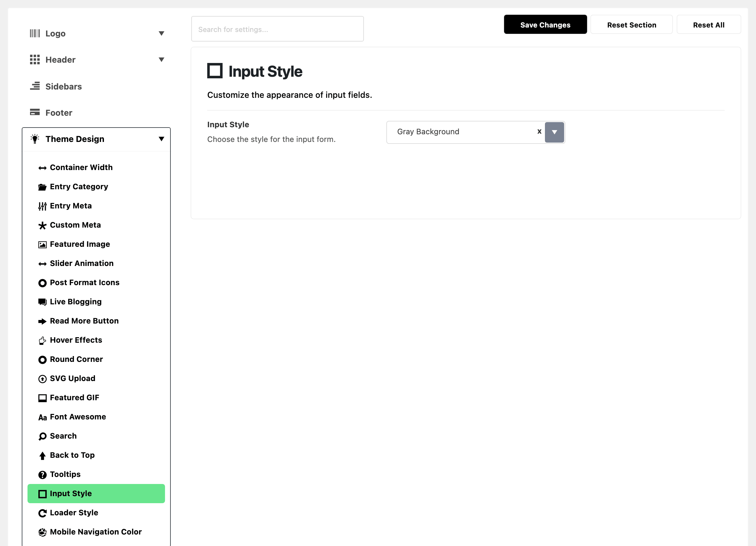Click the Back to Top arrow icon
Image resolution: width=756 pixels, height=546 pixels.
tap(42, 456)
